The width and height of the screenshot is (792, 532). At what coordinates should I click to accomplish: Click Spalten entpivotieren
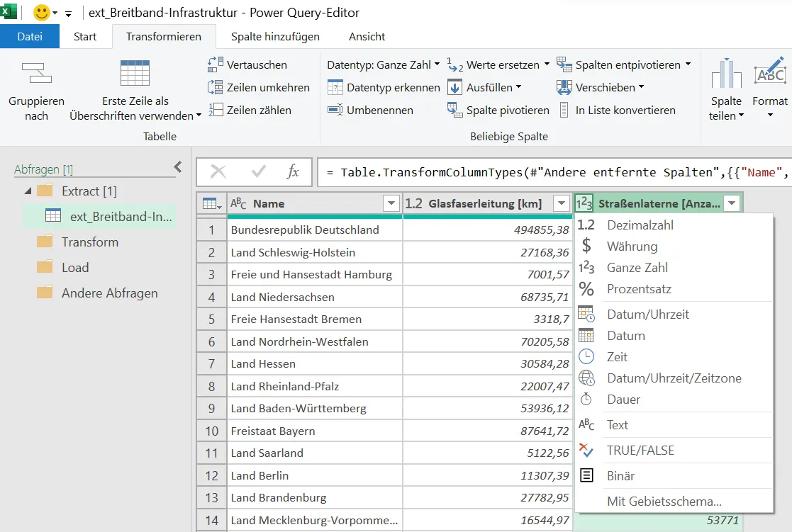(x=619, y=64)
